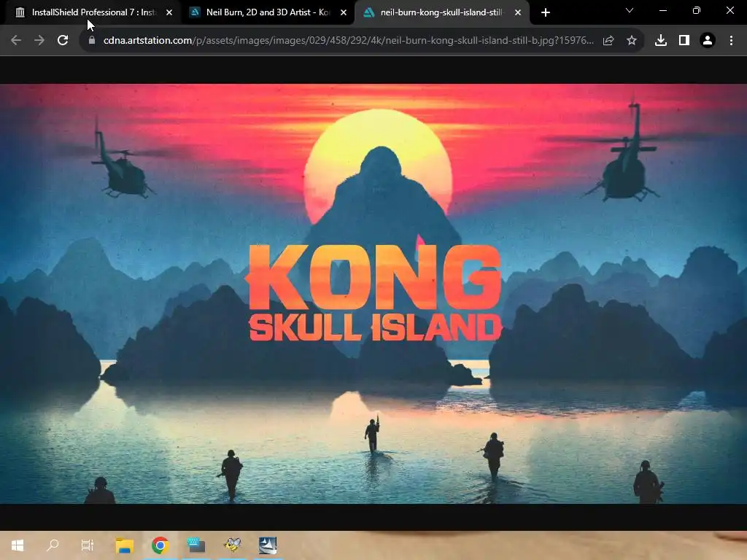The height and width of the screenshot is (560, 747).
Task: Open a new browser tab
Action: pyautogui.click(x=546, y=12)
